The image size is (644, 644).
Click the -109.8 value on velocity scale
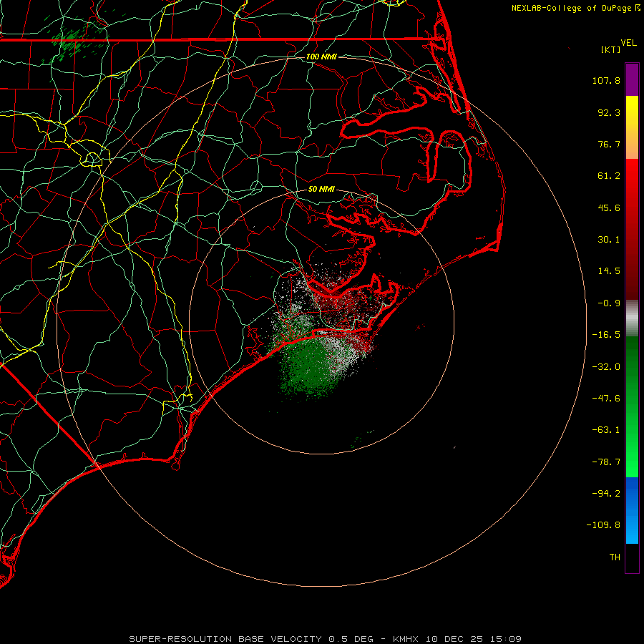[603, 525]
